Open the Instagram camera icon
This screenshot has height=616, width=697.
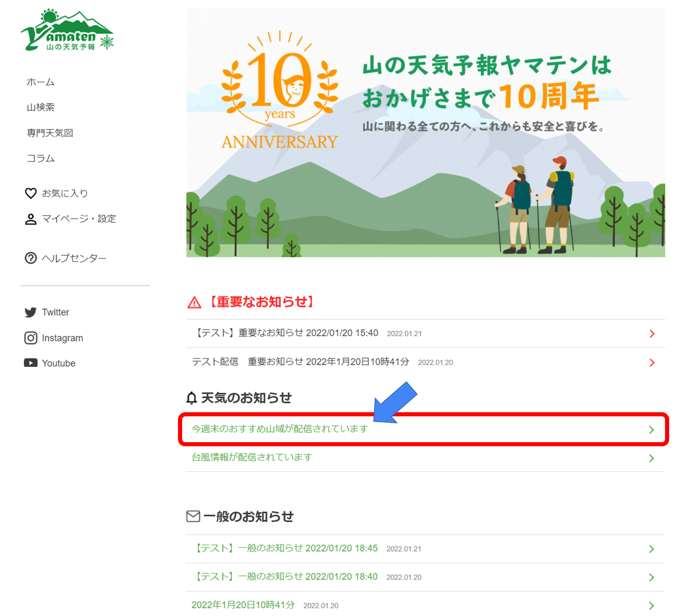coord(30,338)
